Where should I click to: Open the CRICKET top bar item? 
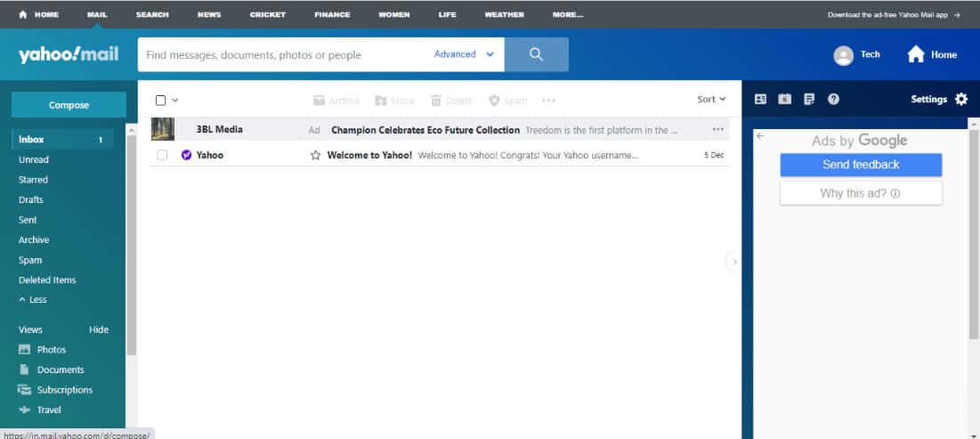tap(268, 14)
